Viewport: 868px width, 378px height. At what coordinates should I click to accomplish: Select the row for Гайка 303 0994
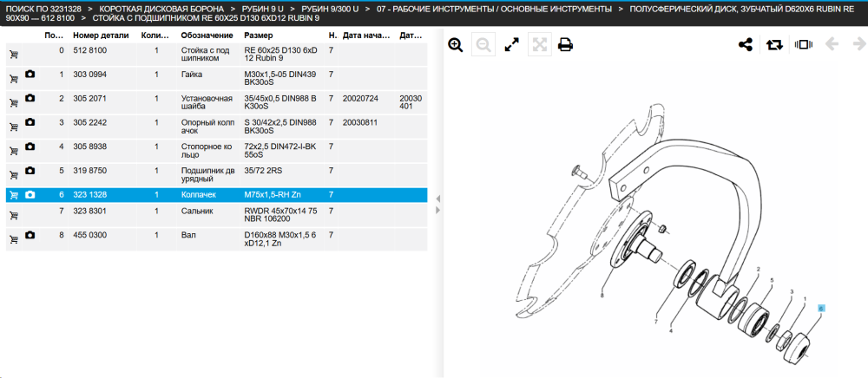tap(216, 79)
